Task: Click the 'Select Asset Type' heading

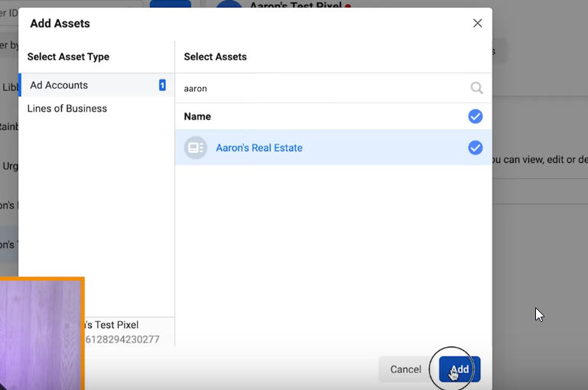Action: 68,57
